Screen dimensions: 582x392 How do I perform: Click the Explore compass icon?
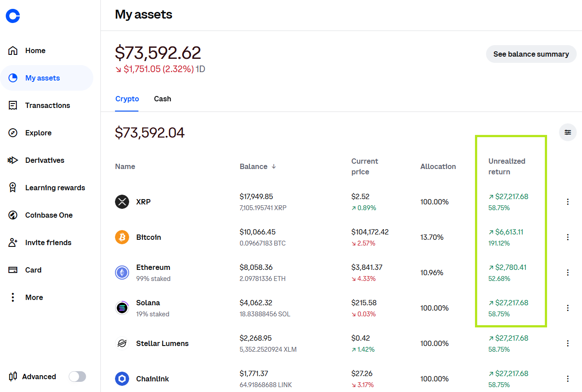[x=13, y=133]
